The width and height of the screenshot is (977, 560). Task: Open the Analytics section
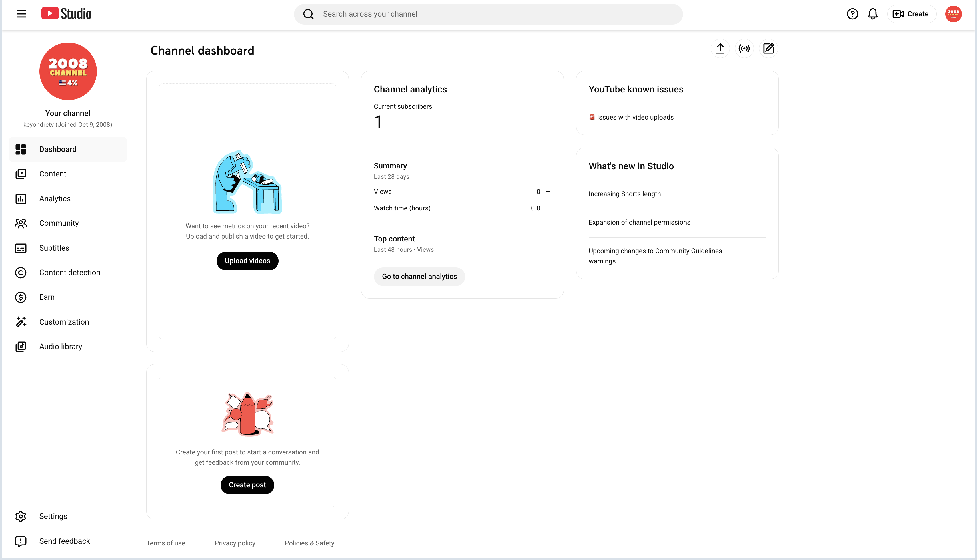68,198
